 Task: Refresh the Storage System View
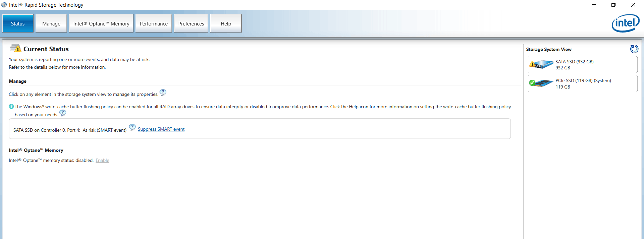pos(634,49)
